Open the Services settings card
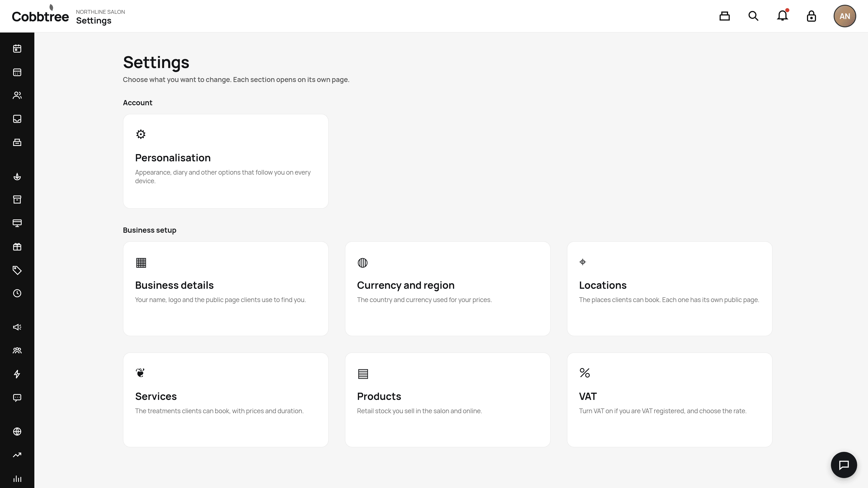Image resolution: width=868 pixels, height=488 pixels. coord(226,400)
